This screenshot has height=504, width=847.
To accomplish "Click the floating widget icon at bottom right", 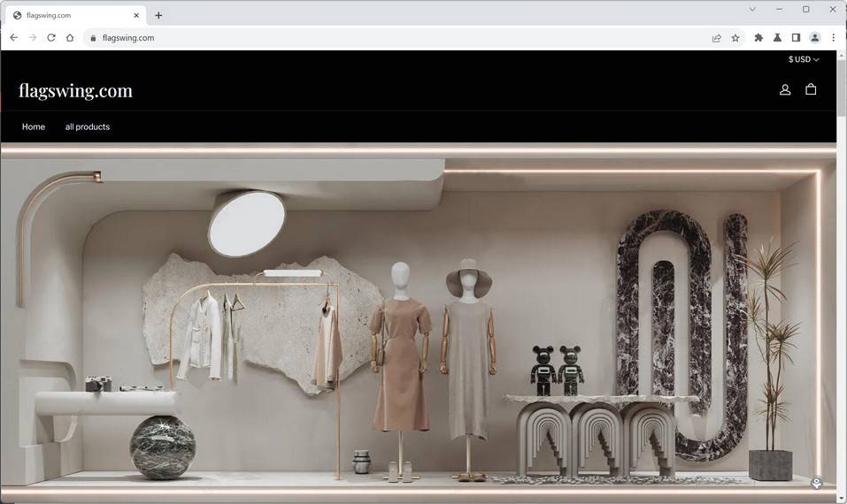I will point(817,483).
